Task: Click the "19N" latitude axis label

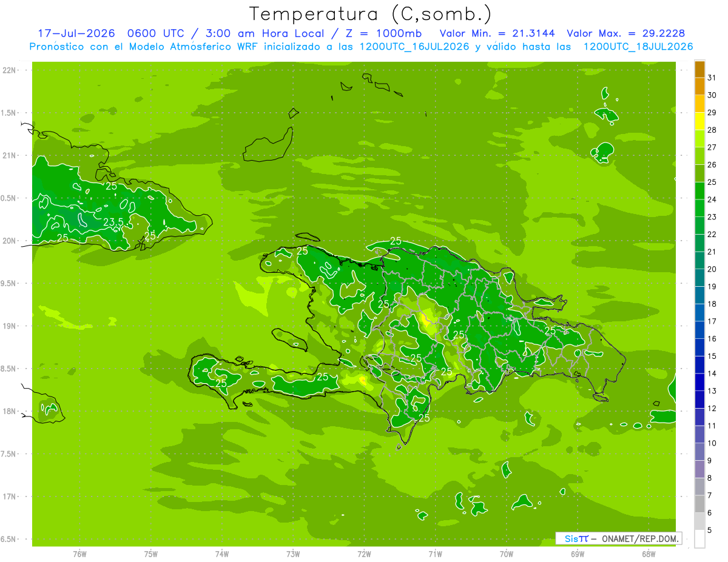Action: click(x=10, y=326)
